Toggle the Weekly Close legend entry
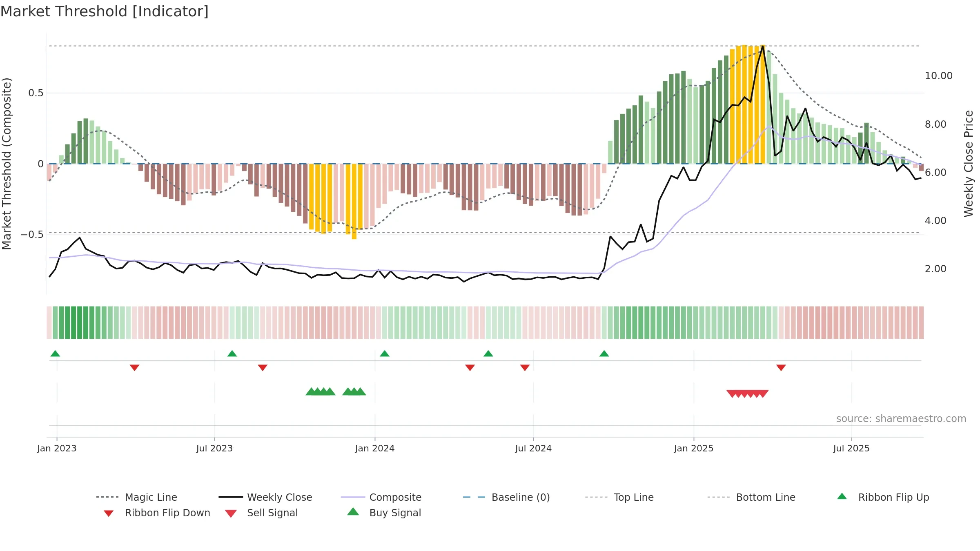Screen dimensions: 980x551 265,497
